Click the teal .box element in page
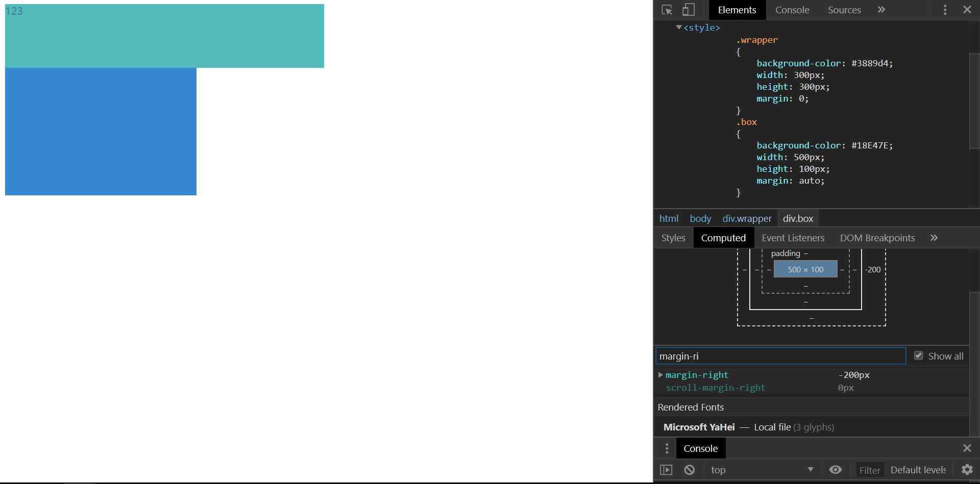Viewport: 980px width, 484px height. (x=164, y=36)
